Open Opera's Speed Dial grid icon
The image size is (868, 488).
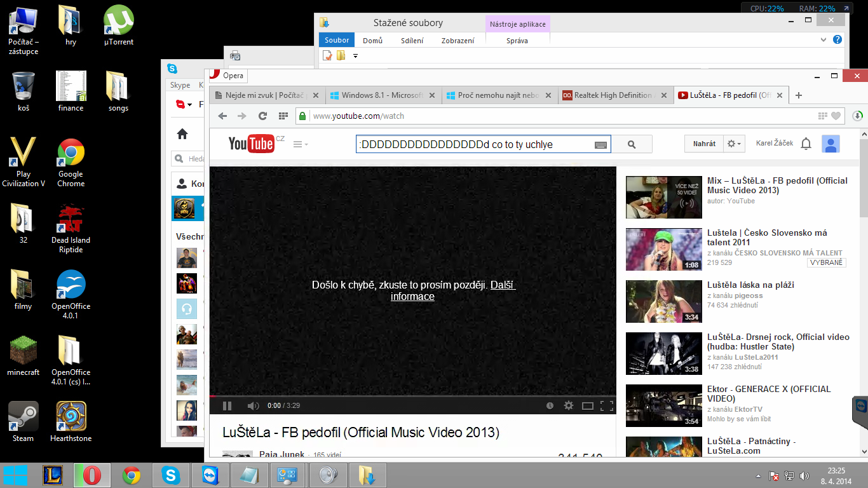click(x=283, y=116)
